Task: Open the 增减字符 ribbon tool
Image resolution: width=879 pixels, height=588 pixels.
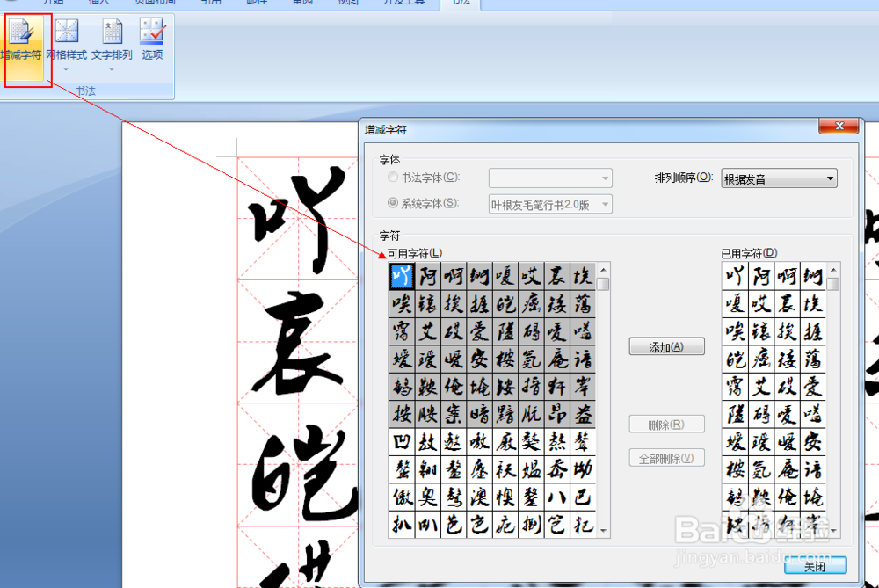Action: (x=23, y=48)
